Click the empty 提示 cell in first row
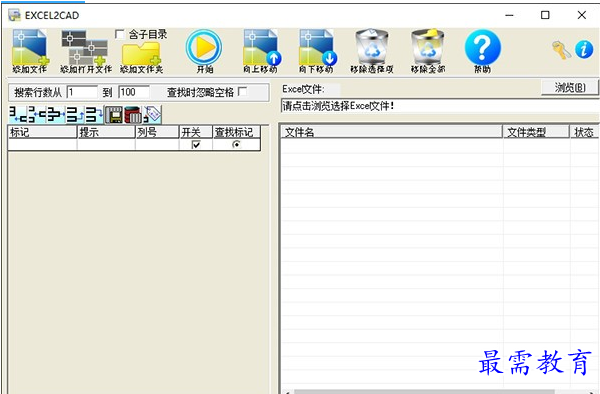600x394 pixels. coord(106,145)
